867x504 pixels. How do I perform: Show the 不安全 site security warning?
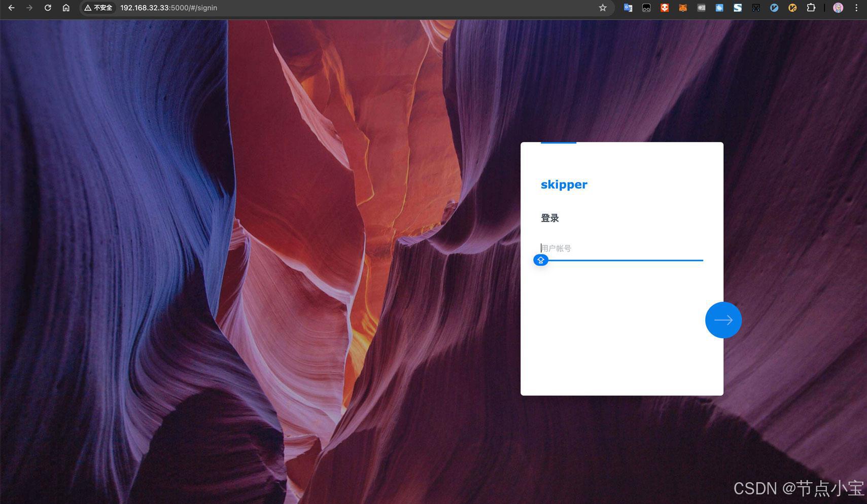point(98,8)
